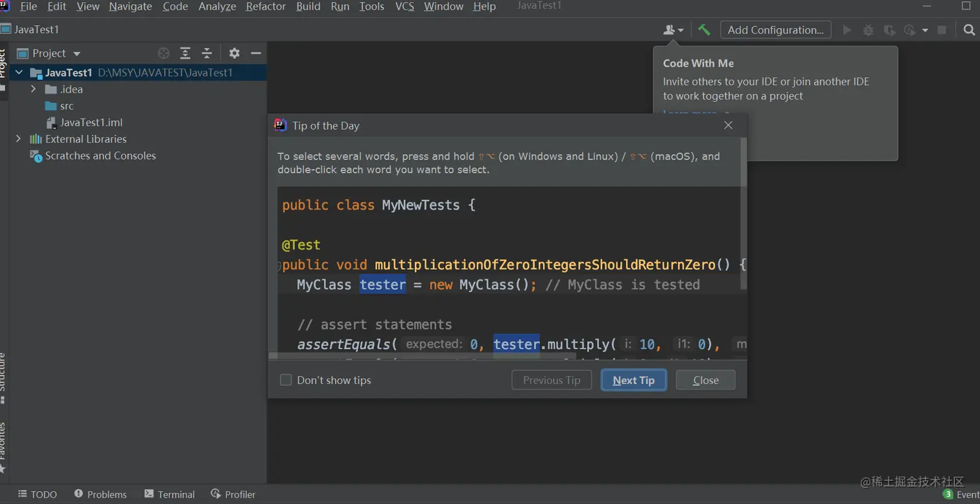Open the Edit menu
The width and height of the screenshot is (980, 504).
pyautogui.click(x=57, y=6)
